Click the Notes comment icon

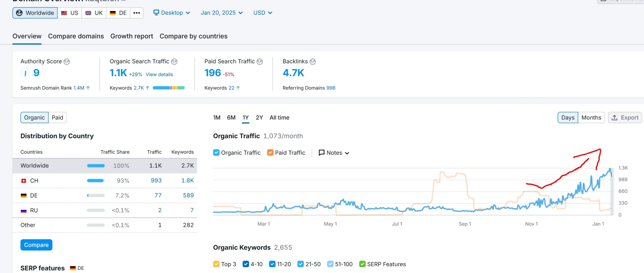321,153
